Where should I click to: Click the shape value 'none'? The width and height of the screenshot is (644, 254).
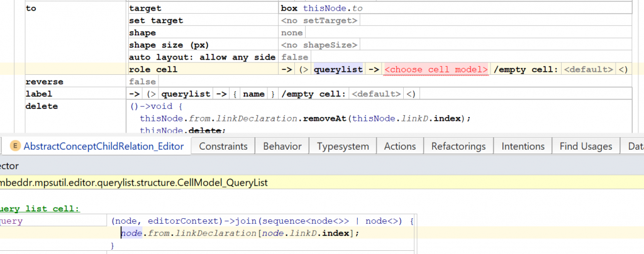point(292,33)
